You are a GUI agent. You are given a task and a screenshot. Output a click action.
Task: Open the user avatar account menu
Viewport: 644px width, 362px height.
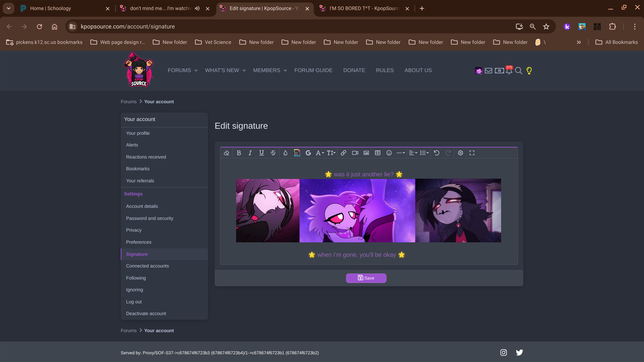[479, 71]
